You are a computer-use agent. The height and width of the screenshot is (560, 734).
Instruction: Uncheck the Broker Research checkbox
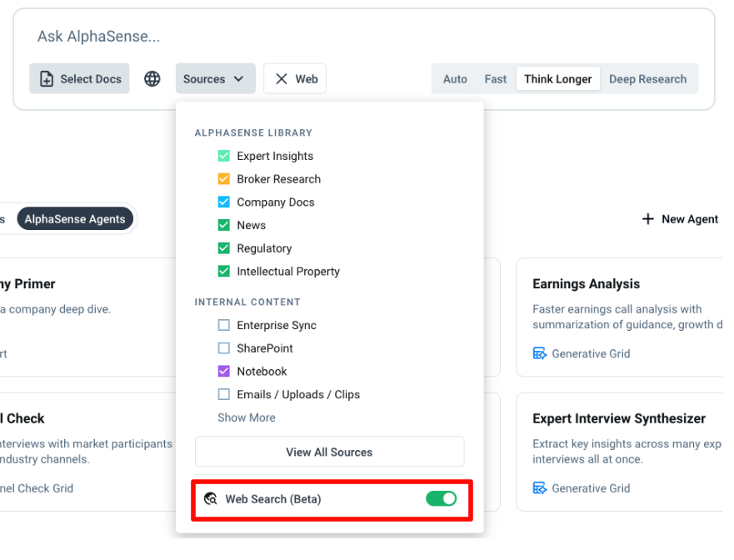[x=223, y=179]
